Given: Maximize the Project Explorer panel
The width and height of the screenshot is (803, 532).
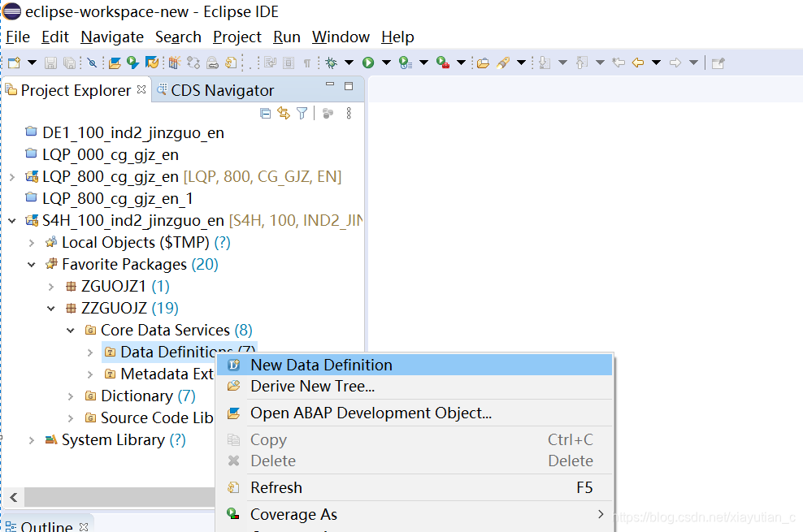Looking at the screenshot, I should pos(349,86).
